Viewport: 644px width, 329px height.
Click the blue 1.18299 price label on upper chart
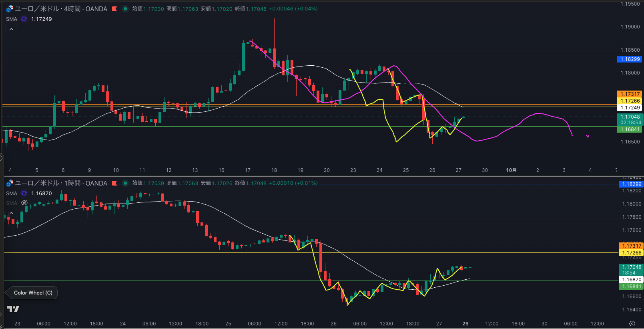coord(630,59)
